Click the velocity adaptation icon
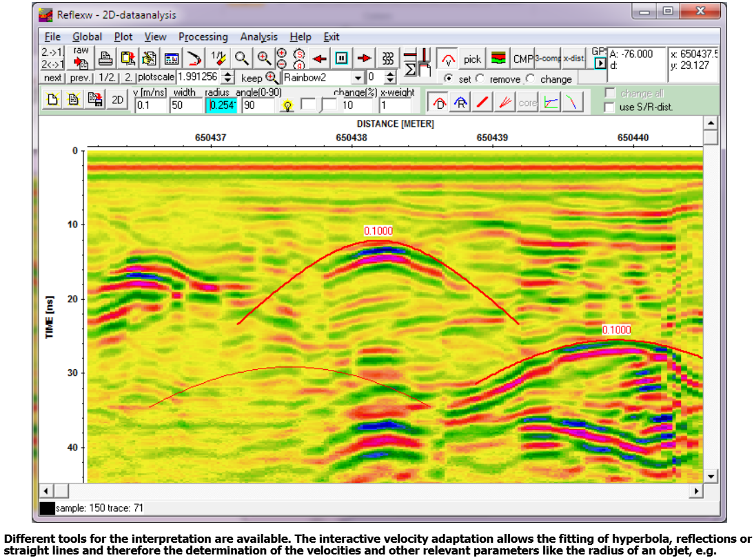Image resolution: width=754 pixels, height=560 pixels. (449, 59)
